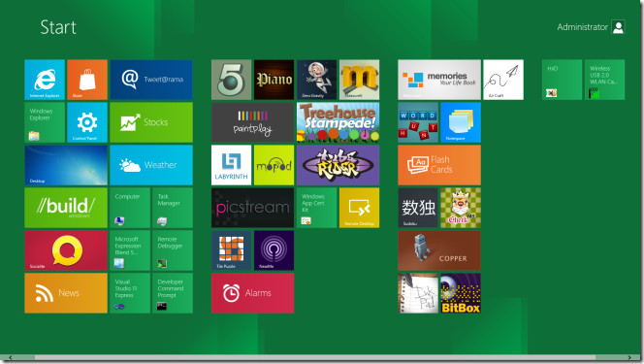Open the Developer Command Prompt tile
This screenshot has height=364, width=644.
(173, 293)
